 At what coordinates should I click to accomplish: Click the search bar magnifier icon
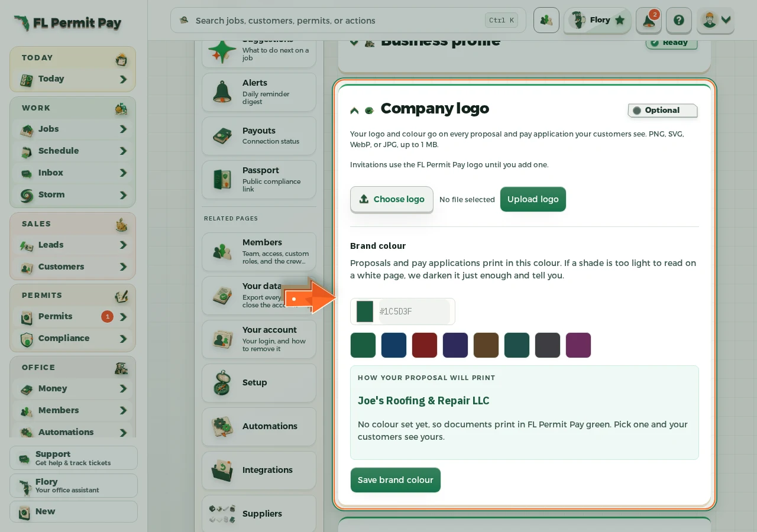[x=184, y=20]
